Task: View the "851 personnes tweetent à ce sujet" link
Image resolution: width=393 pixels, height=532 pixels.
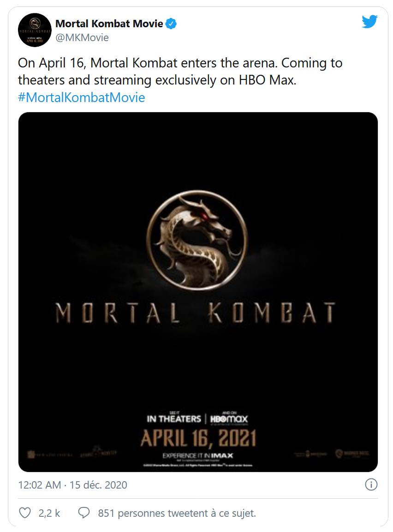Action: point(177,513)
